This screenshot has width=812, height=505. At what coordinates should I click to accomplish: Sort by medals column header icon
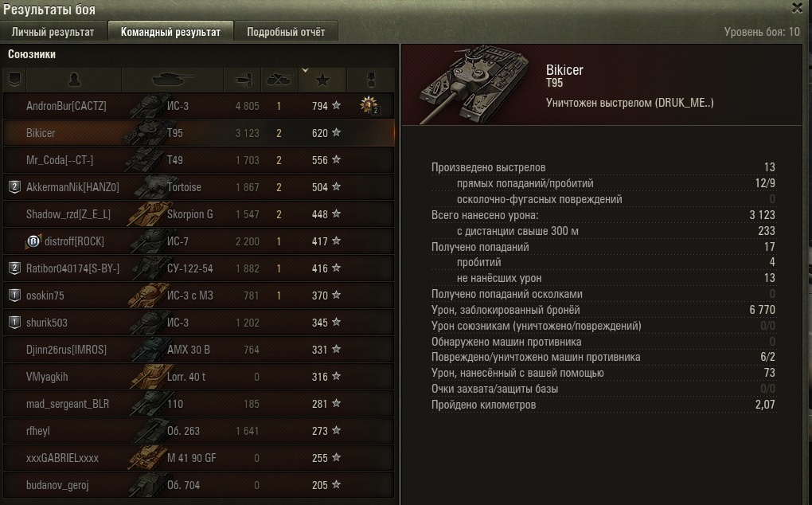[371, 80]
